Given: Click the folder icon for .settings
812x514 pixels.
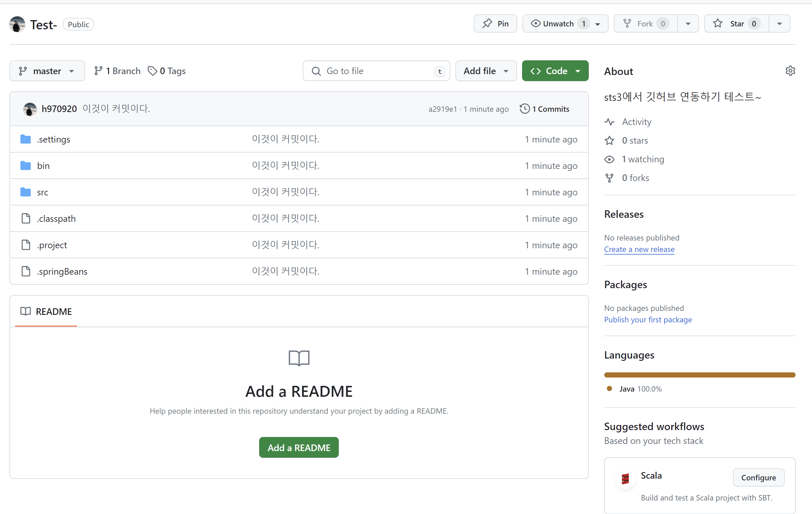Looking at the screenshot, I should tap(25, 139).
